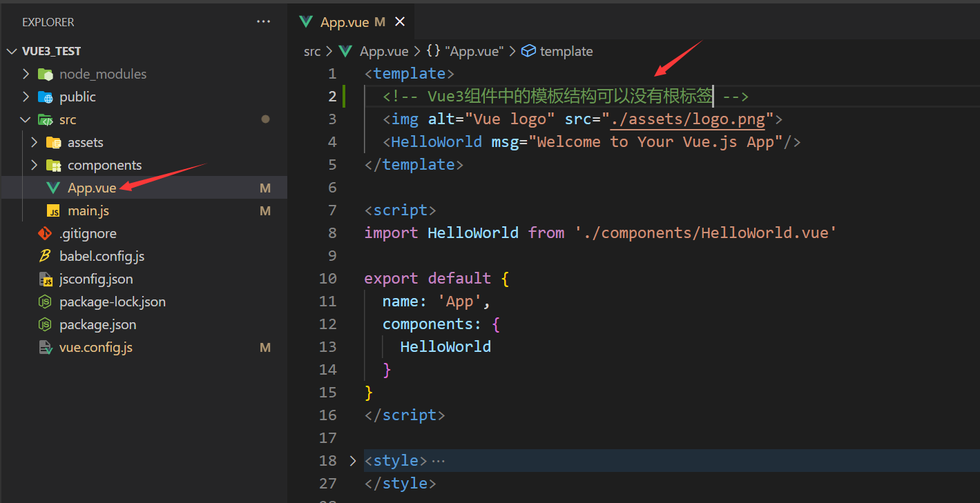Click the Vue icon in the editor tab
Image resolution: width=980 pixels, height=503 pixels.
pos(306,22)
